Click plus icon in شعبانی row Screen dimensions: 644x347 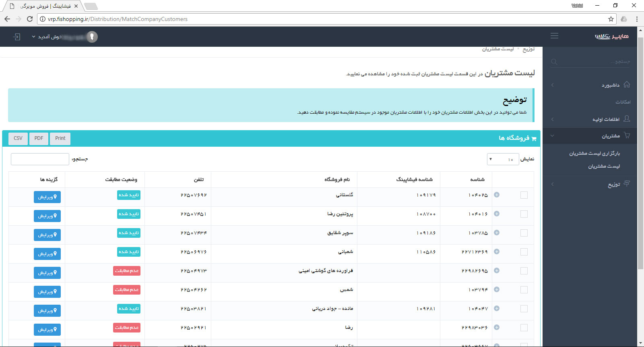(497, 251)
